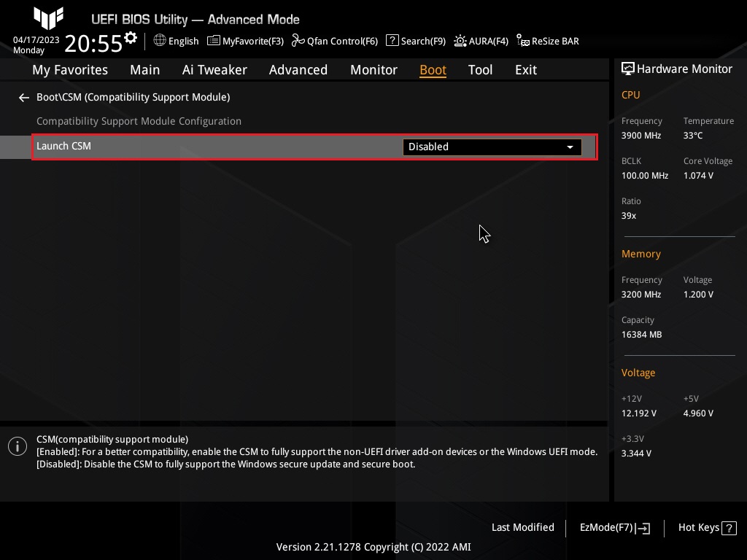Toggle ReSize BAR icon
The height and width of the screenshot is (560, 747).
tap(523, 41)
